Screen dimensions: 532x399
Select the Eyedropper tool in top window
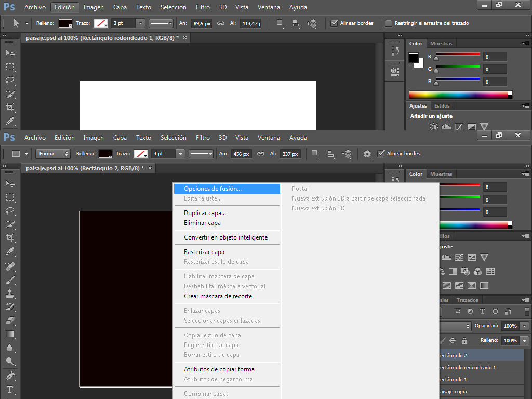tap(10, 121)
